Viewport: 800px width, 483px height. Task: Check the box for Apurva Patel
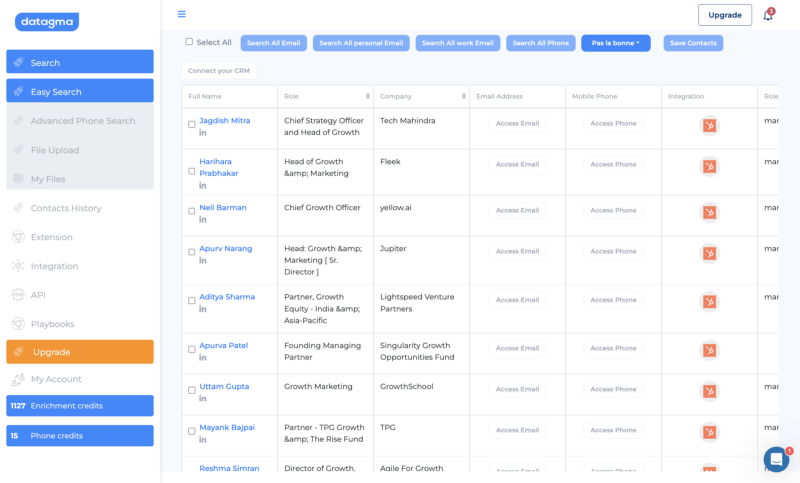point(192,349)
